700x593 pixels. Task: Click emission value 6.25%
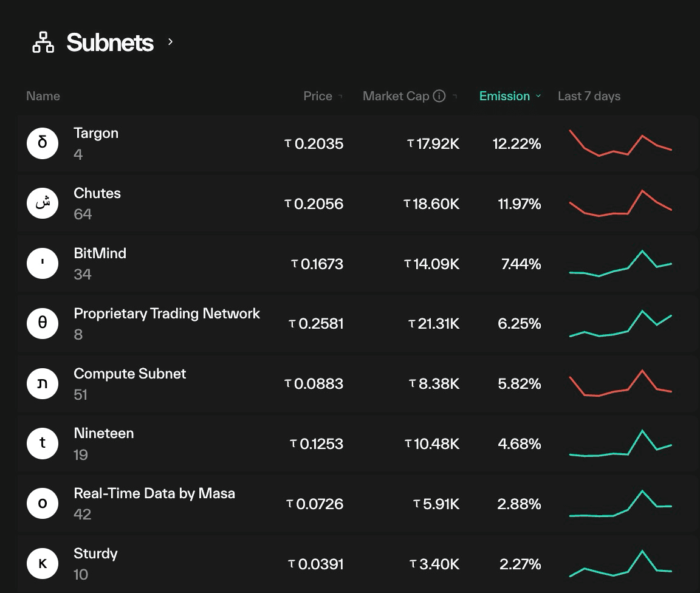tap(519, 324)
